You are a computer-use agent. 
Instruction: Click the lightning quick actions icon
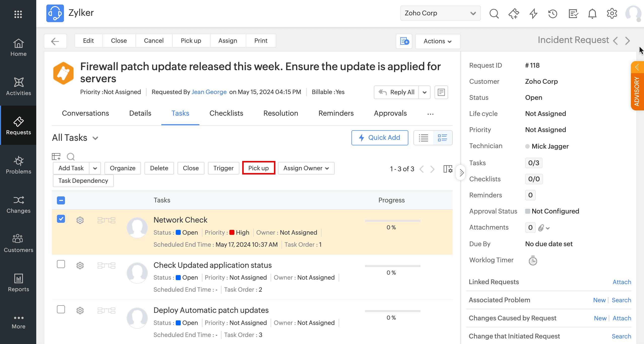pos(533,13)
